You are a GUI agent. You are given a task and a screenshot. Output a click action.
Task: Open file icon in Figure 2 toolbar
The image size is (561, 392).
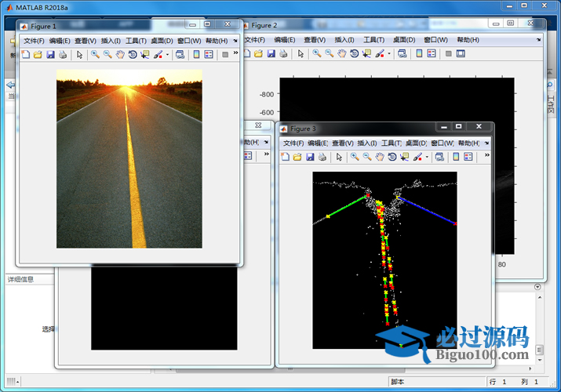tap(259, 53)
